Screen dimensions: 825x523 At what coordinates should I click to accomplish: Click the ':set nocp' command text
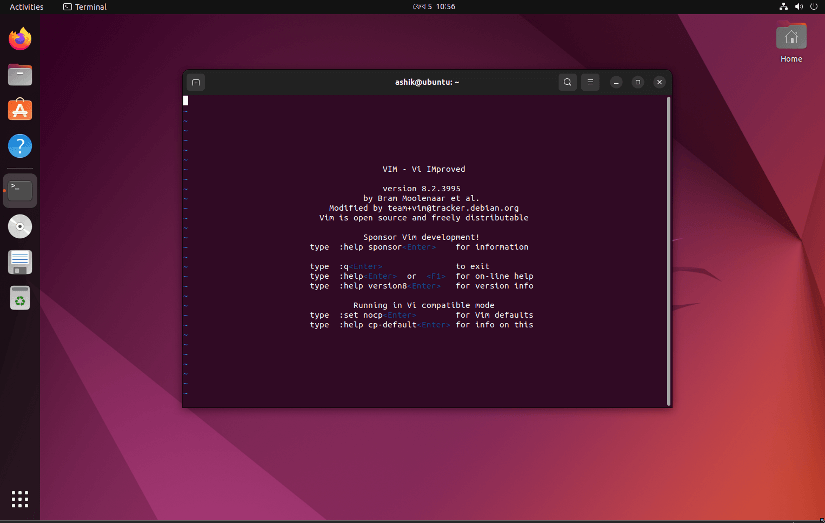click(x=361, y=315)
